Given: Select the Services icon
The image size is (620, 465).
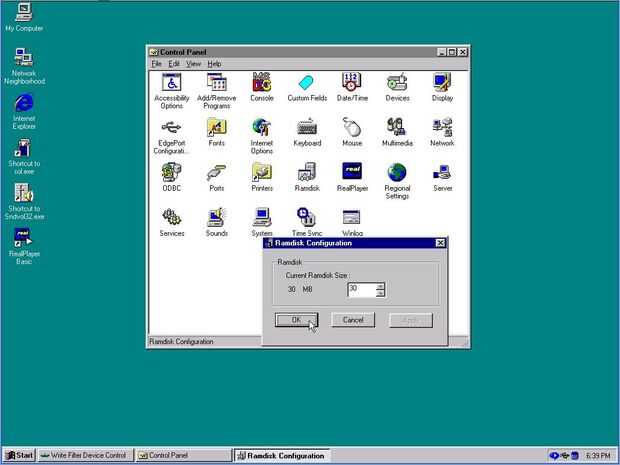Looking at the screenshot, I should [x=172, y=222].
